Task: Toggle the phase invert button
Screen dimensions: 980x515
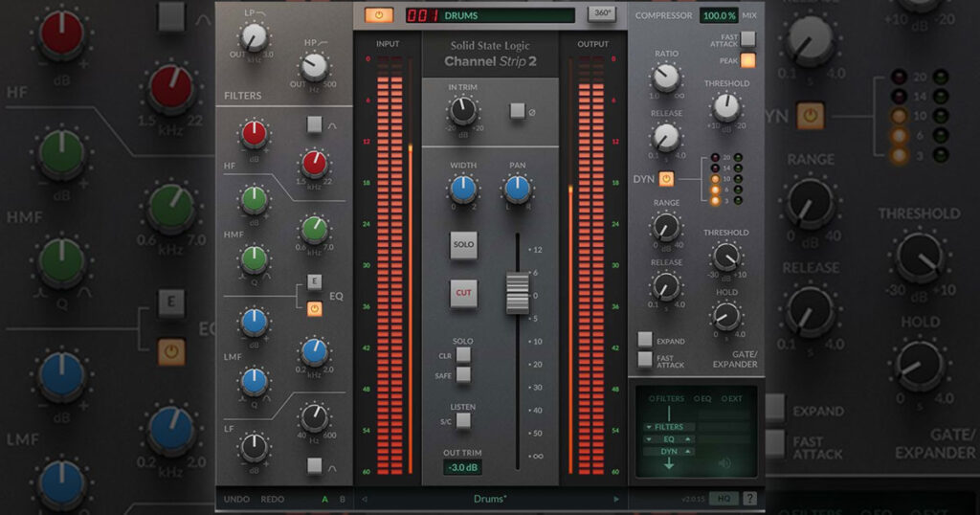Action: (518, 111)
